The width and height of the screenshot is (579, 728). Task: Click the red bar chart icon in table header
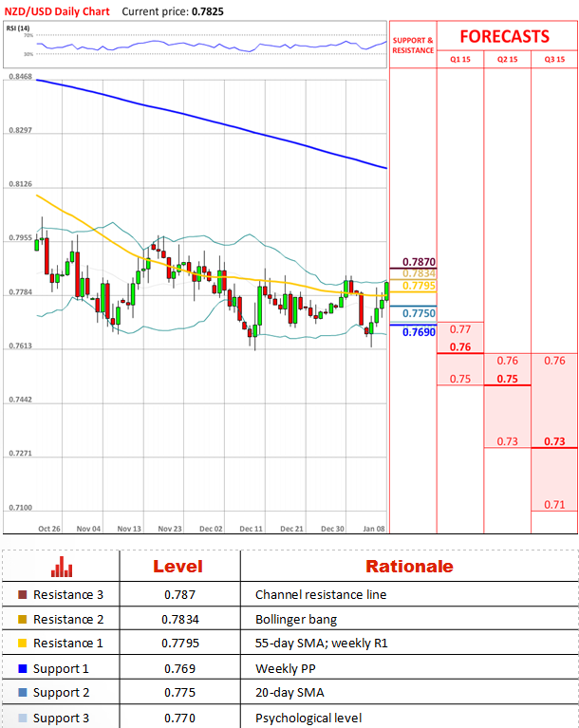[62, 567]
